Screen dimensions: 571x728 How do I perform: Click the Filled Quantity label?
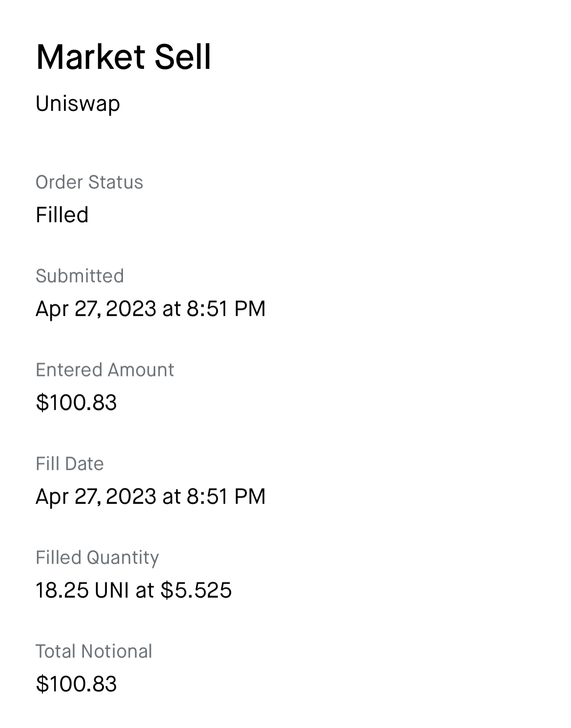pos(97,557)
